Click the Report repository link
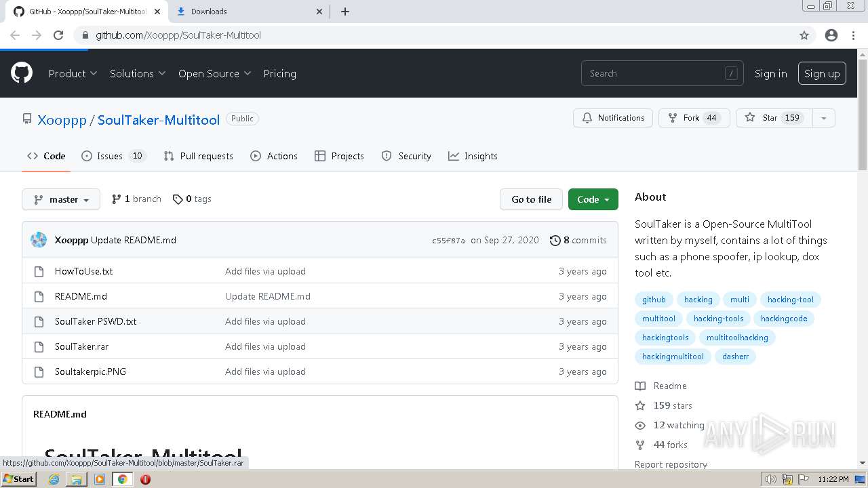The height and width of the screenshot is (488, 868). [x=671, y=464]
